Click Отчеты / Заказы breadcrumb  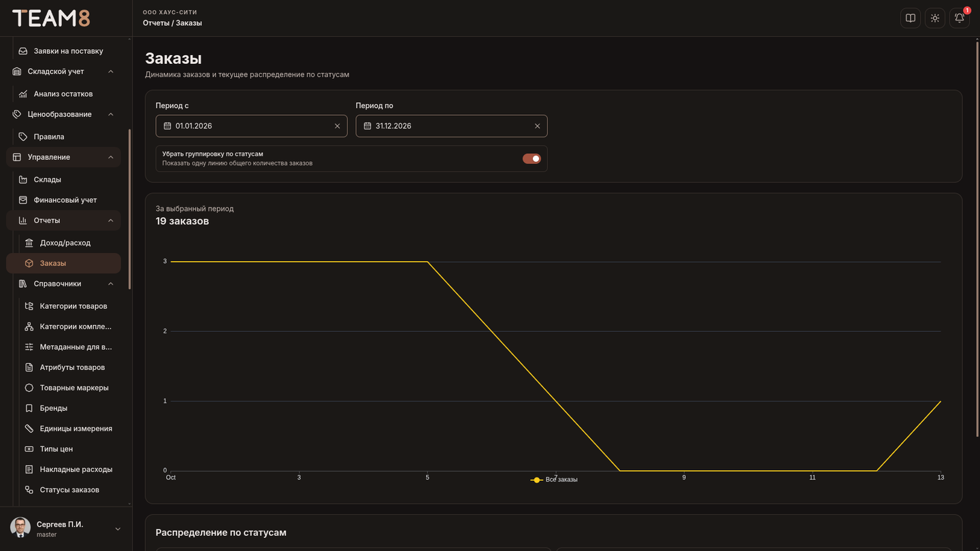[x=172, y=23]
